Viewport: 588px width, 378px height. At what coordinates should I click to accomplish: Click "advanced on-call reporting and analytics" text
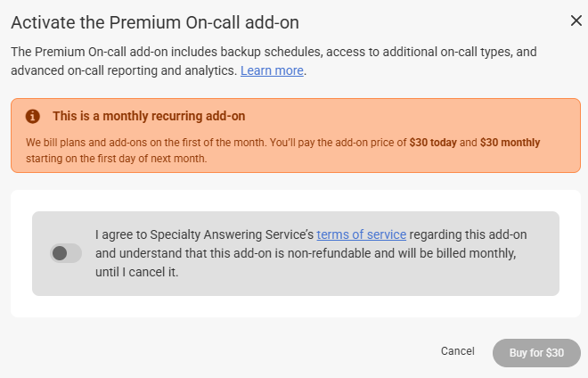click(x=124, y=70)
